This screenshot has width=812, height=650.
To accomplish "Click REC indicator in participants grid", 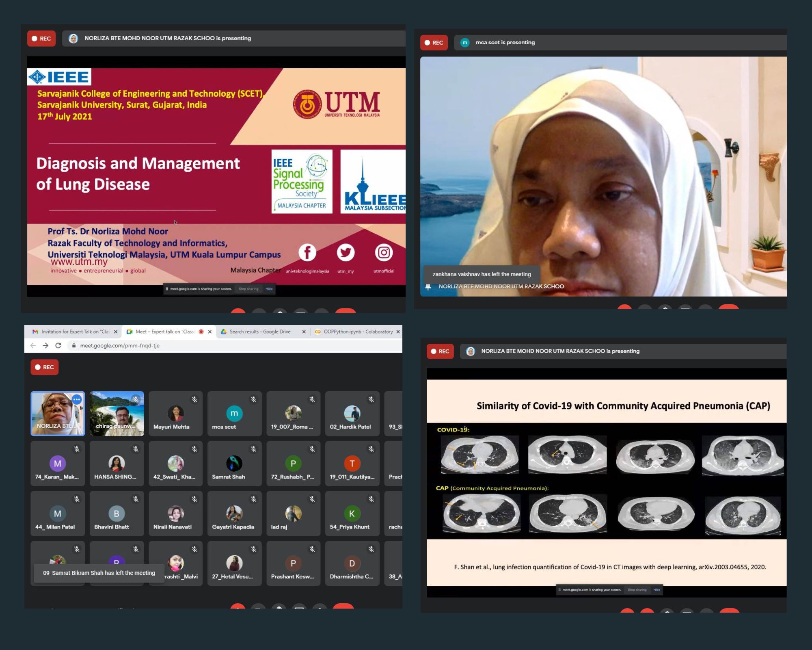I will click(45, 367).
